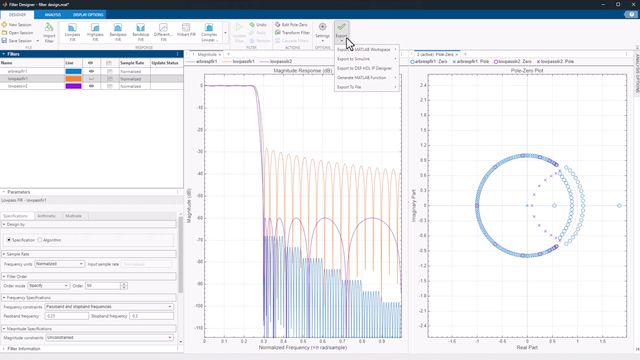
Task: Click the Edit Pole-Zero icon
Action: pyautogui.click(x=278, y=24)
